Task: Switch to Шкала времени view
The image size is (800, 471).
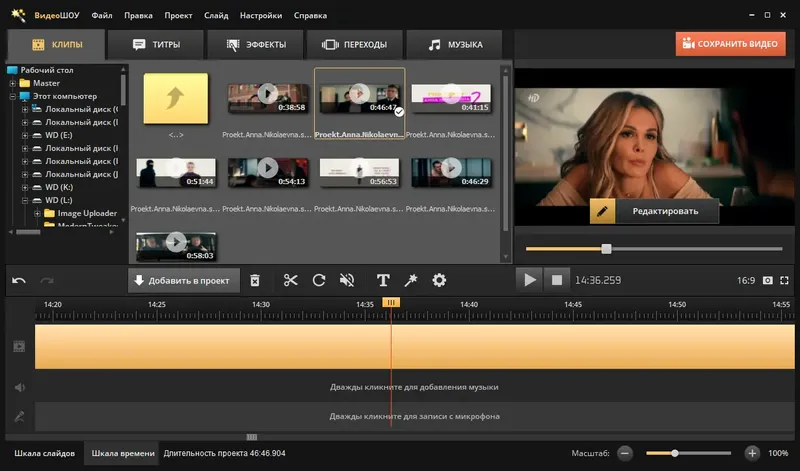Action: [x=122, y=453]
